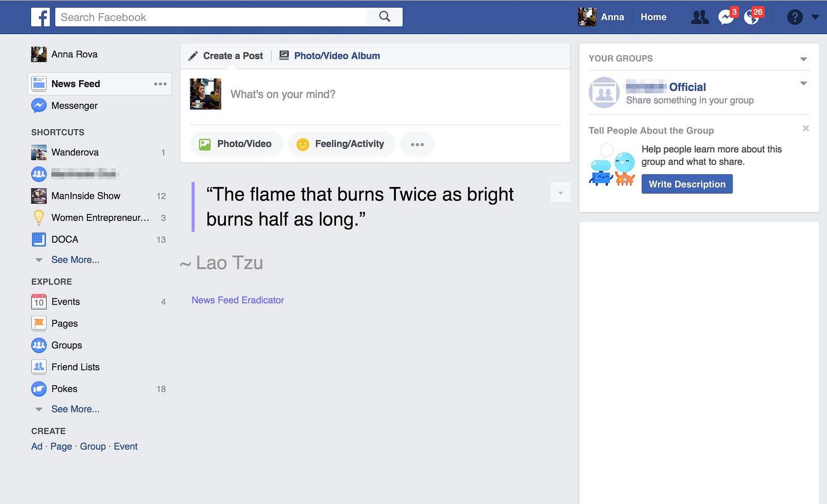
Task: Open the News Feed Eradicator link
Action: click(x=238, y=300)
